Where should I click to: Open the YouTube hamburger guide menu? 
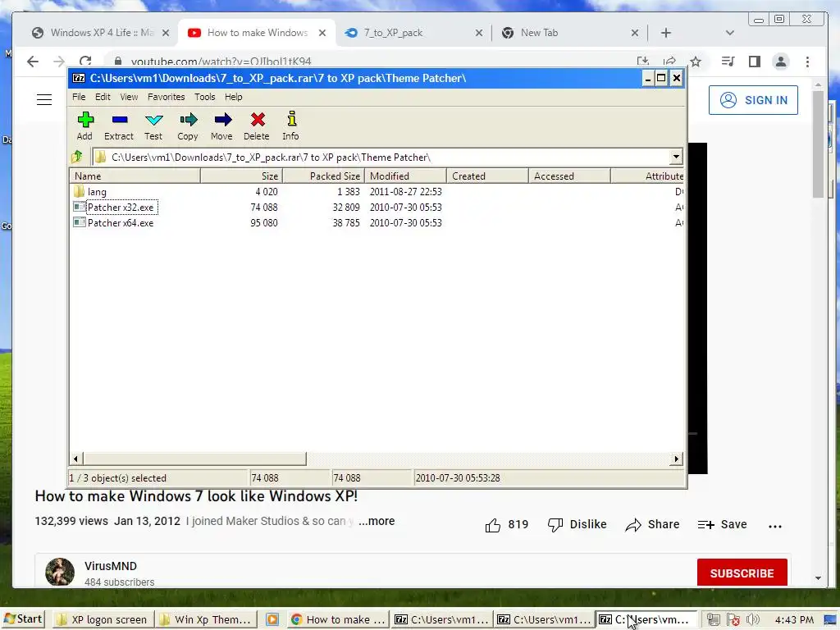(x=44, y=99)
